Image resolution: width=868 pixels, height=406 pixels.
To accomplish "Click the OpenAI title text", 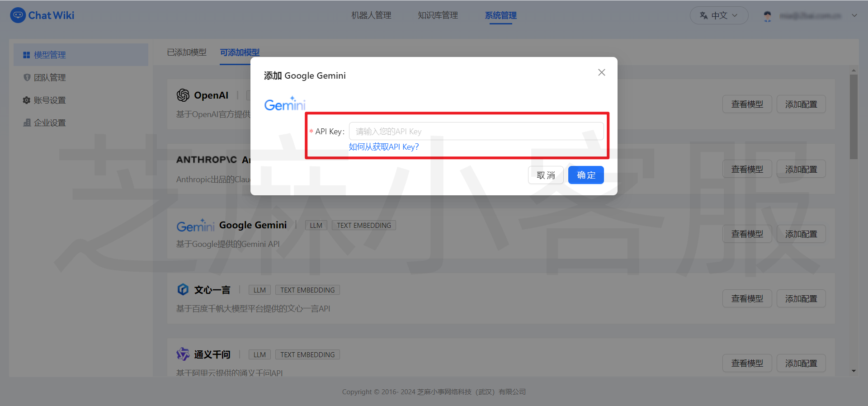I will tap(211, 95).
